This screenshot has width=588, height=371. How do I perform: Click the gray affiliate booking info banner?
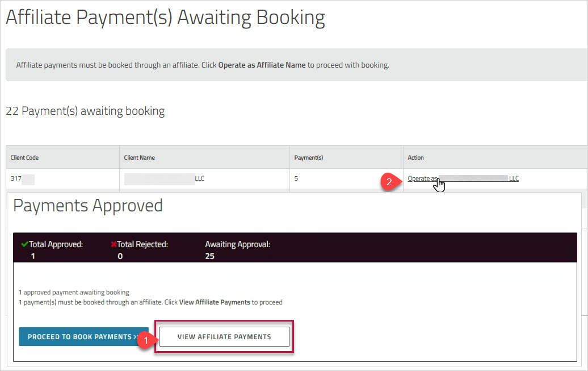pos(295,65)
